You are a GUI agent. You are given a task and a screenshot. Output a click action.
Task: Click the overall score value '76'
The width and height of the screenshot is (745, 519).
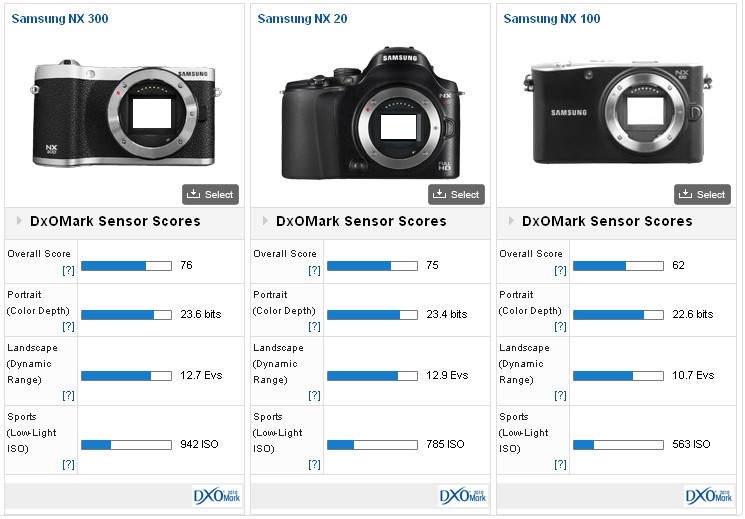point(186,265)
